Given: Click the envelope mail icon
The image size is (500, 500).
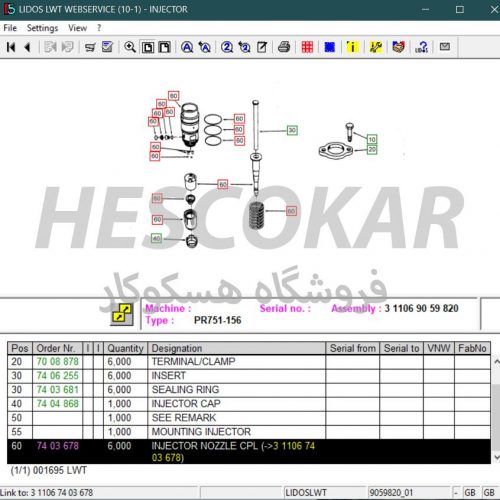Looking at the screenshot, I should click(445, 47).
